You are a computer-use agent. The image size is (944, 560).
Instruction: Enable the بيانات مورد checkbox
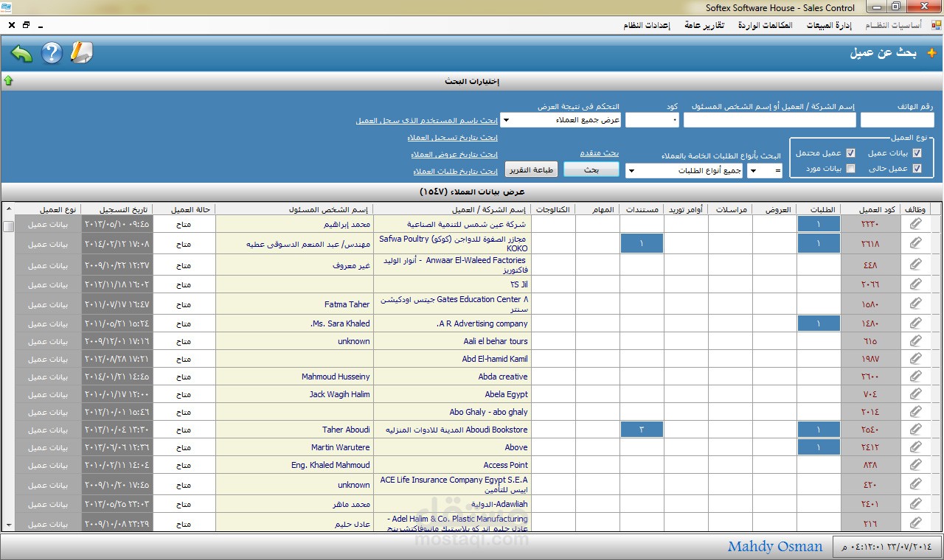tap(850, 168)
